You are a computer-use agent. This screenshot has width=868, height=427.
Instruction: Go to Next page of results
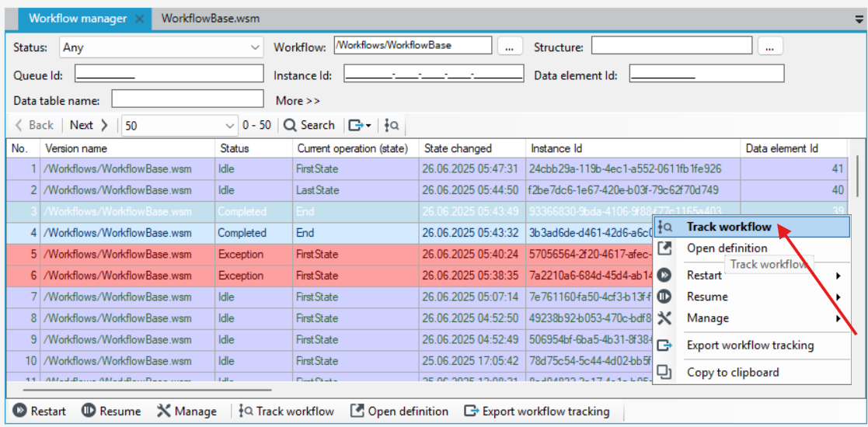pyautogui.click(x=89, y=126)
